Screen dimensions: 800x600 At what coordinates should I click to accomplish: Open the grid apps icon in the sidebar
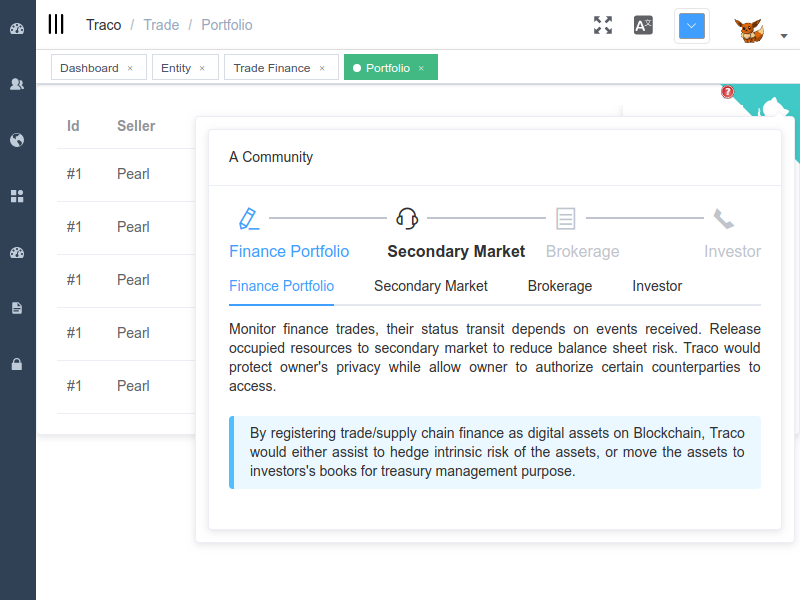pos(17,196)
